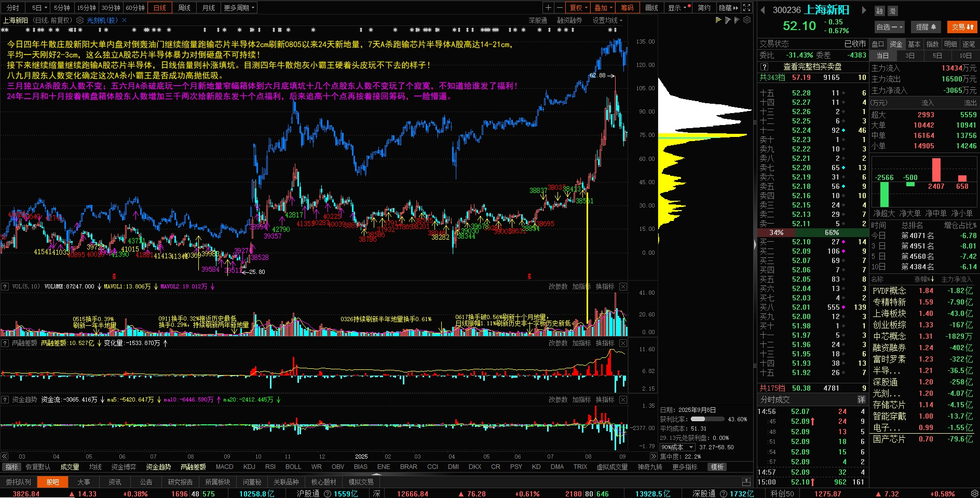
Task: Go to previous stock arrow
Action: point(763,10)
